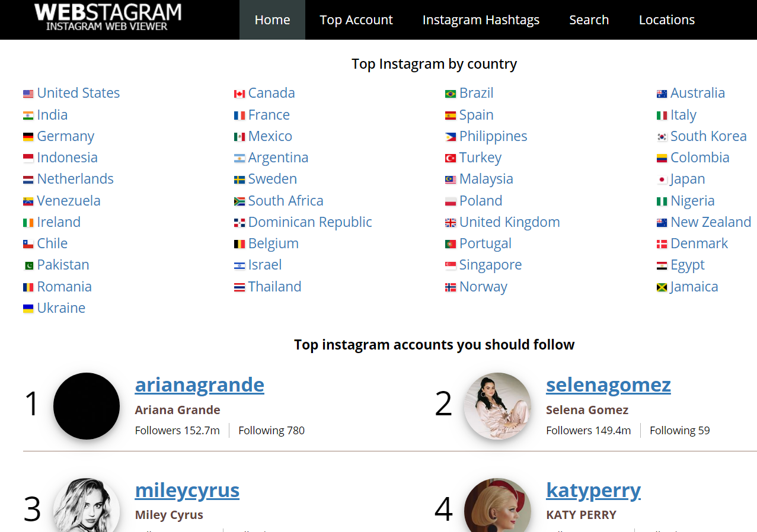The image size is (757, 532).
Task: Click the Turkey flag icon
Action: point(451,158)
